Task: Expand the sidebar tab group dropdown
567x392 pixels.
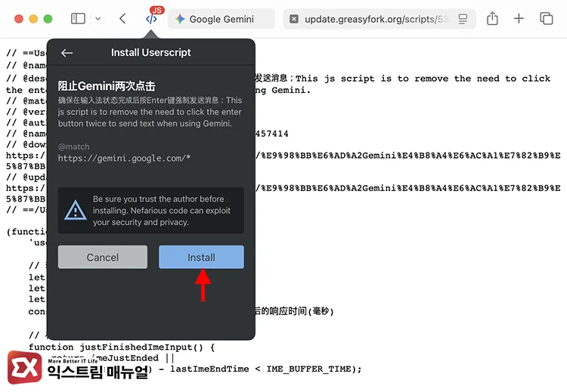Action: 98,18
